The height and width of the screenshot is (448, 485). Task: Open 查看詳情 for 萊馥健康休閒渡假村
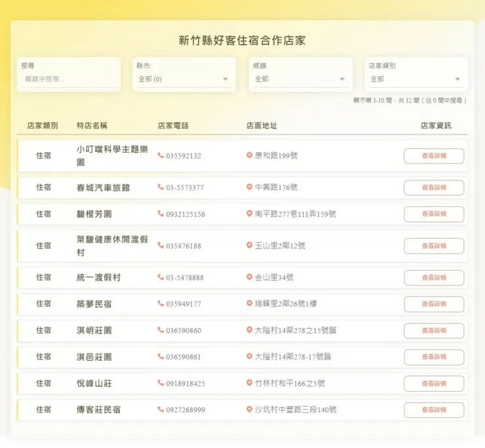coord(434,246)
